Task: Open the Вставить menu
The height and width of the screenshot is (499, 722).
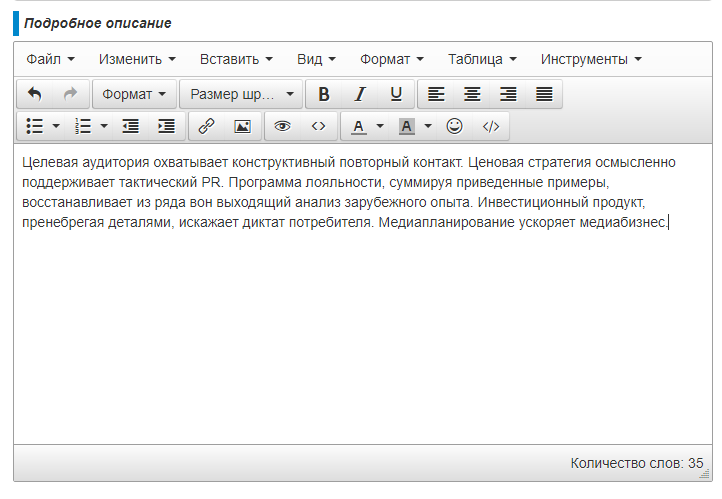Action: [236, 59]
